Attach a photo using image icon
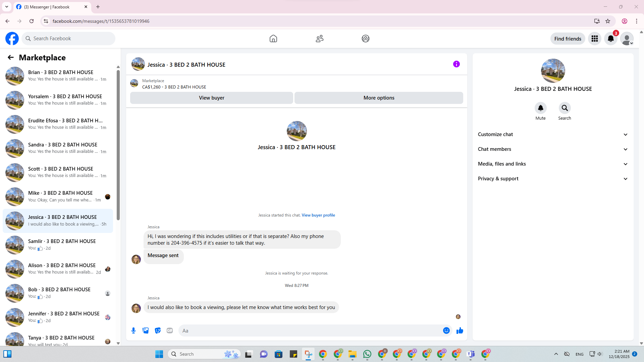644x362 pixels. pos(146,330)
